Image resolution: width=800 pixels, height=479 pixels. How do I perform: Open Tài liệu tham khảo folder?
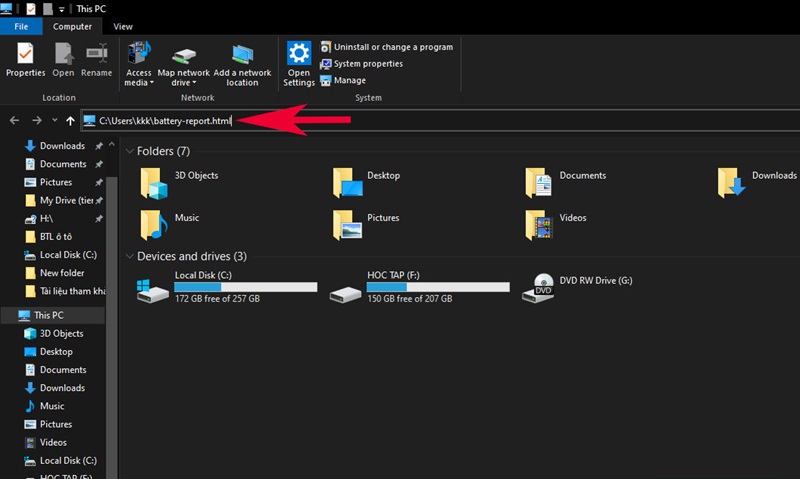(72, 291)
